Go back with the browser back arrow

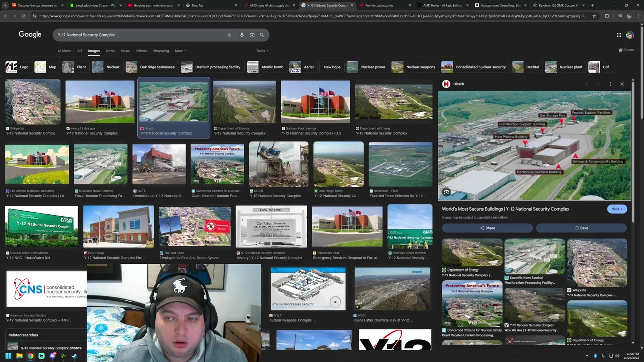click(x=5, y=16)
